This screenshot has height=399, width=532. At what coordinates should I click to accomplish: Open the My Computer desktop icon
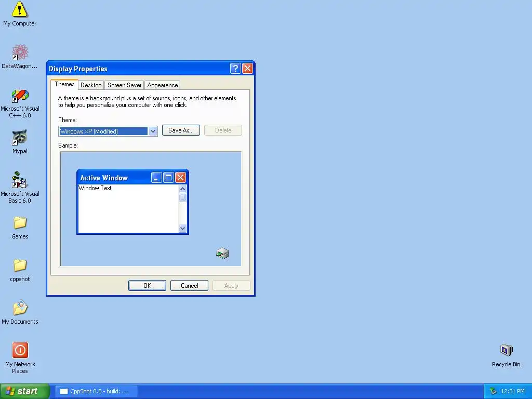[20, 14]
